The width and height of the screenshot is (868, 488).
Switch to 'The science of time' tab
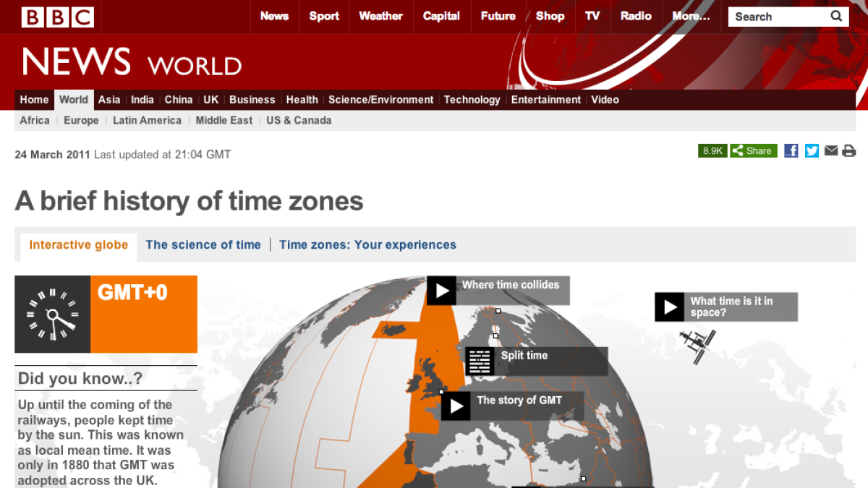click(x=203, y=244)
